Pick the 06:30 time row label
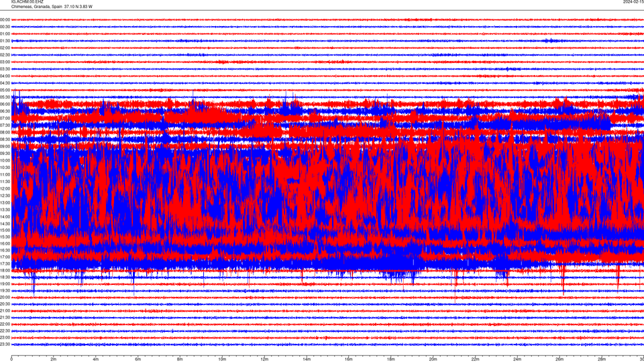This screenshot has height=362, width=644. coord(5,111)
